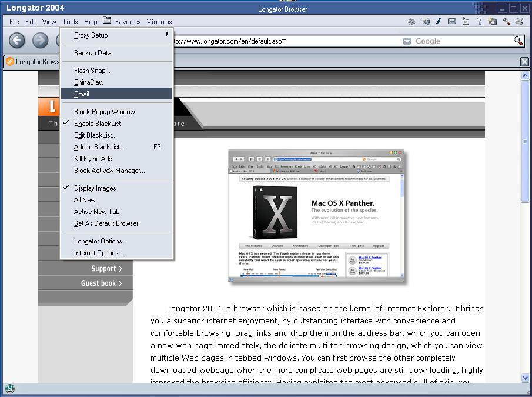Toggle Active New Tab option

(x=117, y=212)
